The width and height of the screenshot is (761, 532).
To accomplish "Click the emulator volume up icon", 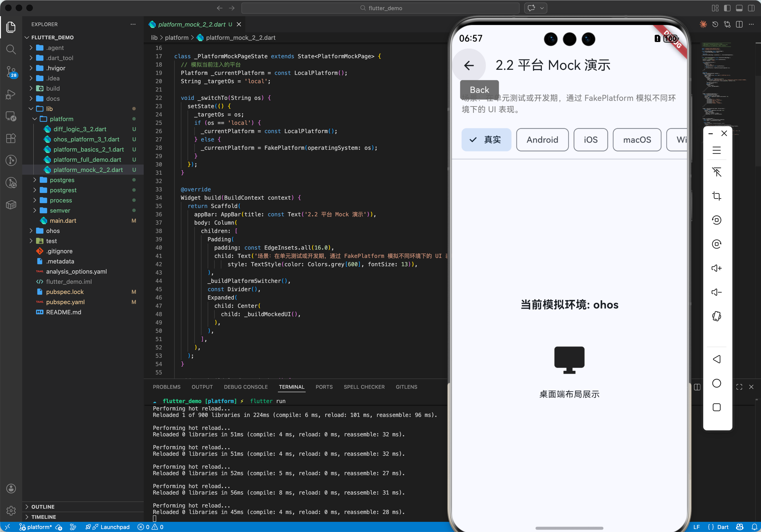I will point(716,268).
